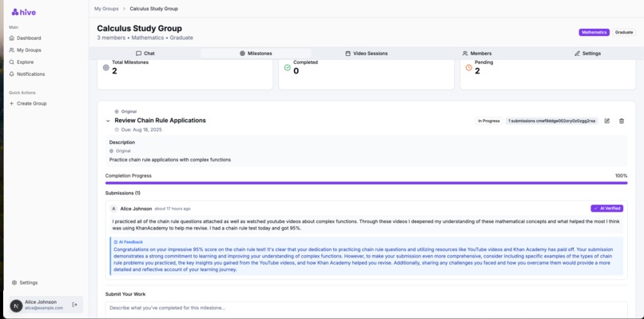Screen dimensions: 644x319
Task: Click the milestone description text about complex functions
Action: point(170,160)
